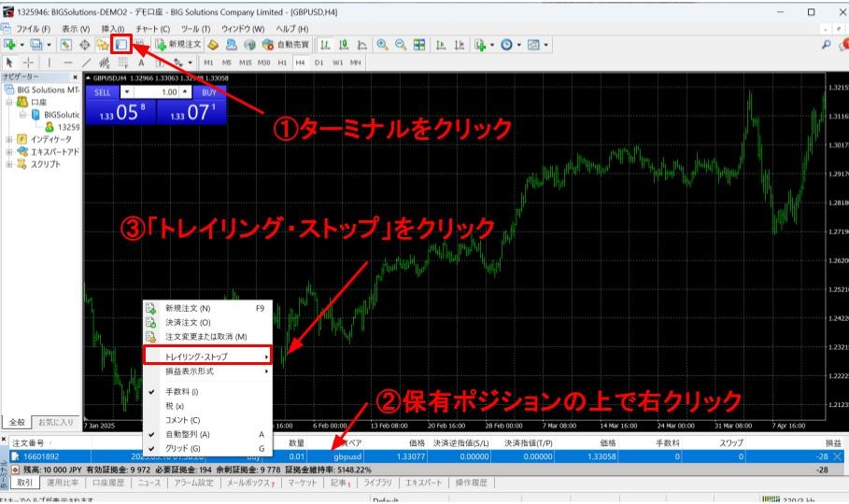Open the Data Window crosshair icon
849x504 pixels.
pos(84,45)
